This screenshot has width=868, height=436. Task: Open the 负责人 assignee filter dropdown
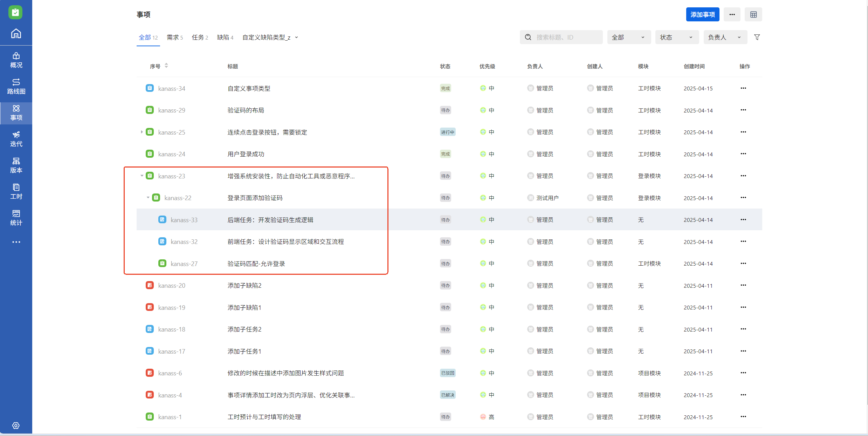click(725, 37)
